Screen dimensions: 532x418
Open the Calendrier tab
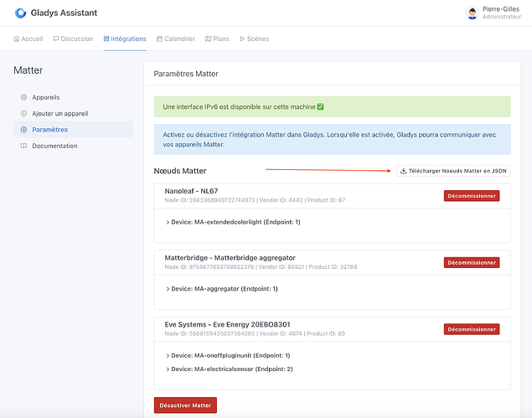pos(174,39)
